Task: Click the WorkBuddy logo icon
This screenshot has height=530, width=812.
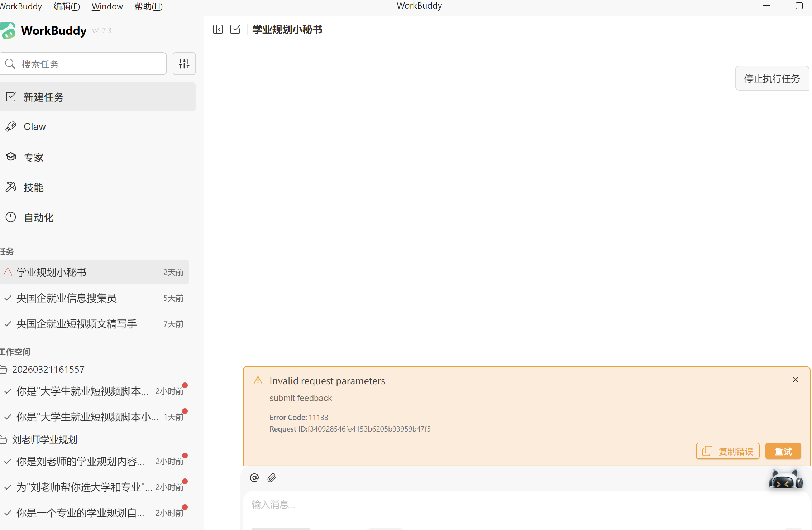Action: 8,31
